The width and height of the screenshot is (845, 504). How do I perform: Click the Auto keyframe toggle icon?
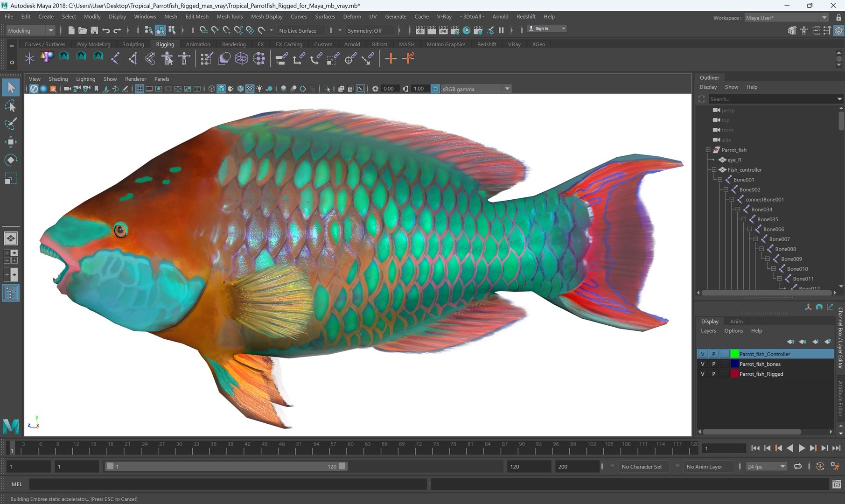tap(820, 466)
